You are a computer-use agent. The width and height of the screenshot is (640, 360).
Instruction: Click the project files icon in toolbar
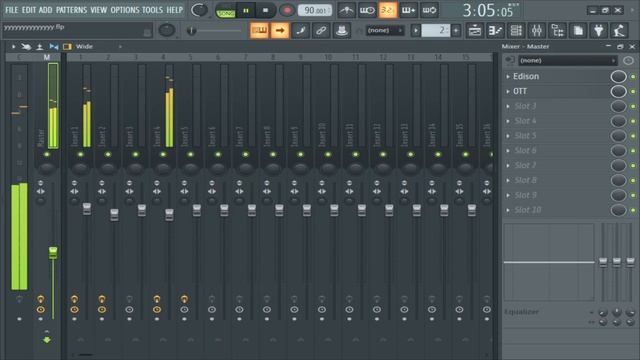tap(578, 30)
